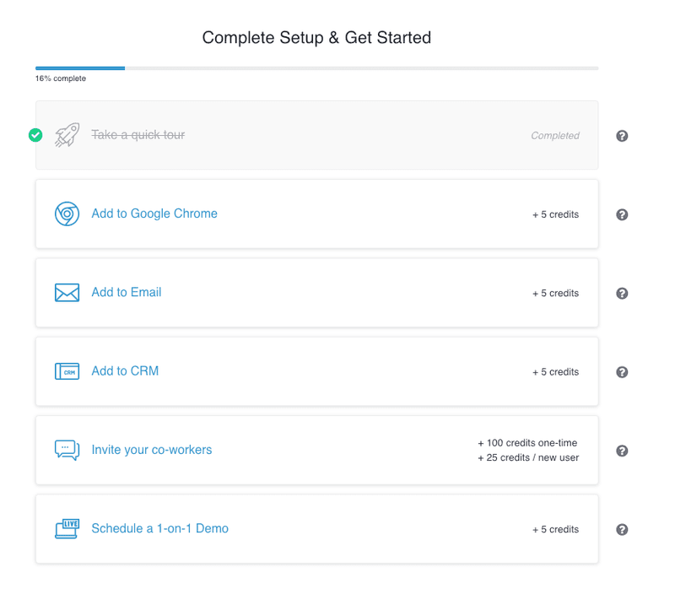Click the Google Chrome logo icon
675x616 pixels.
coord(67,214)
